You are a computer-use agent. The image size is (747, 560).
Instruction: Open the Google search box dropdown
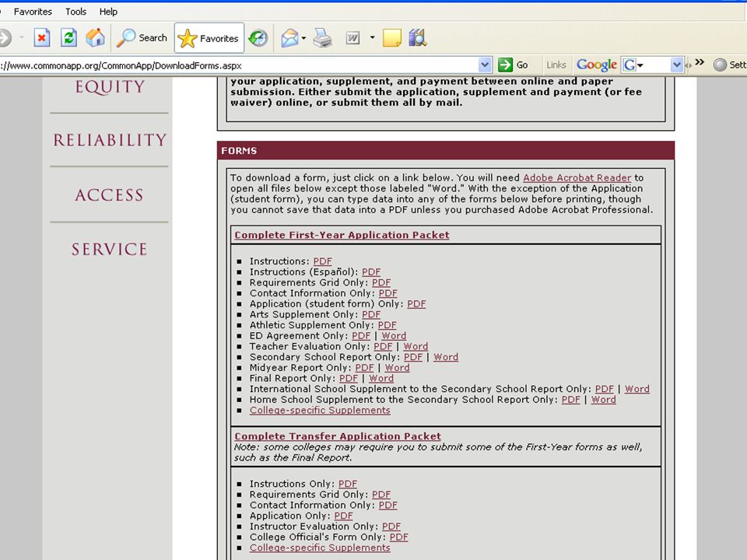pyautogui.click(x=676, y=65)
